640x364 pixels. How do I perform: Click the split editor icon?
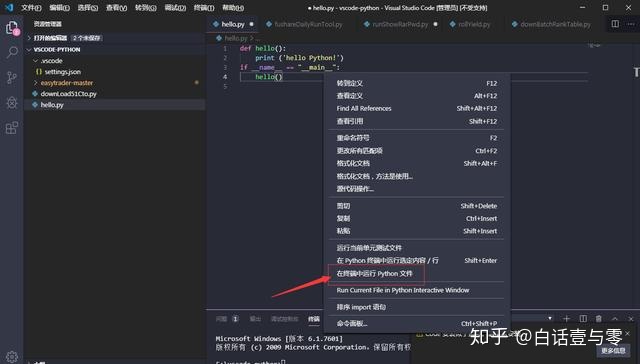615,24
